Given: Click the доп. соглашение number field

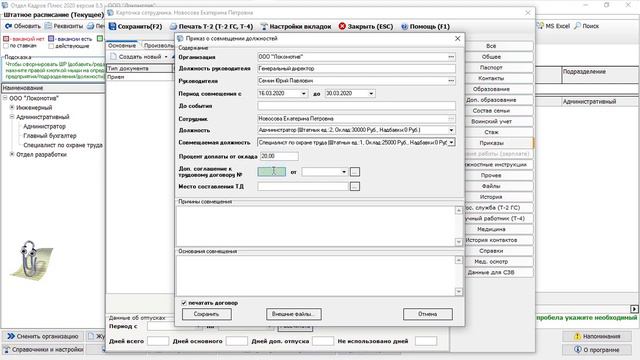Looking at the screenshot, I should pos(272,172).
